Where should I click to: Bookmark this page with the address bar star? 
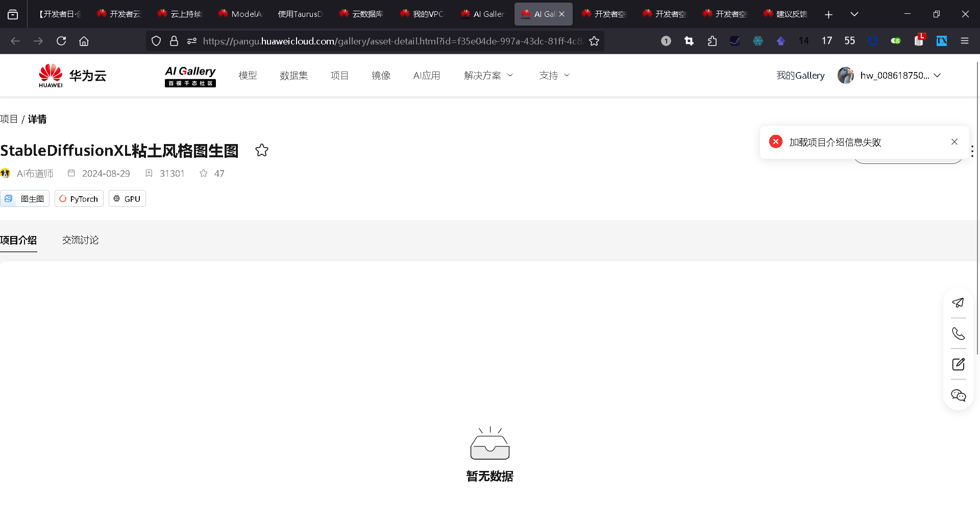click(x=594, y=41)
